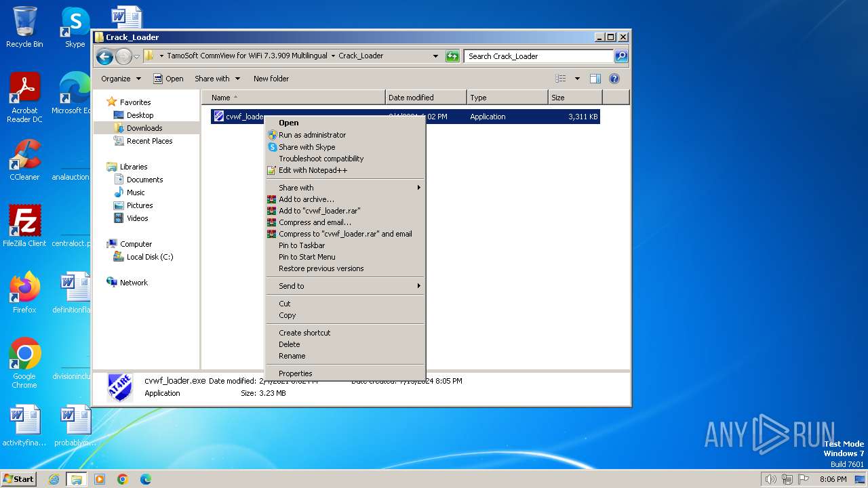This screenshot has height=488, width=868.
Task: Open the definitionfla Word document icon
Action: click(75, 293)
